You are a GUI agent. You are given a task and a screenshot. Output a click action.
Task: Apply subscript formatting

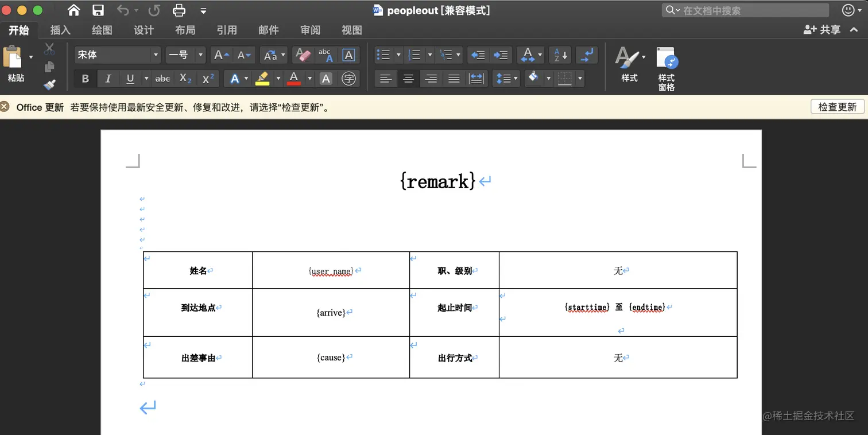tap(185, 79)
